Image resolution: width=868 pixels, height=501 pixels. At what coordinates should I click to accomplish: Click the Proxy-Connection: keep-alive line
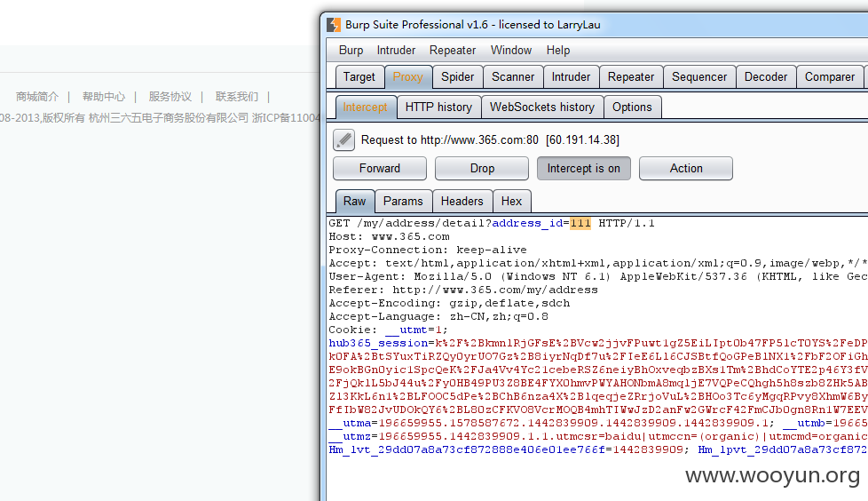pyautogui.click(x=428, y=250)
